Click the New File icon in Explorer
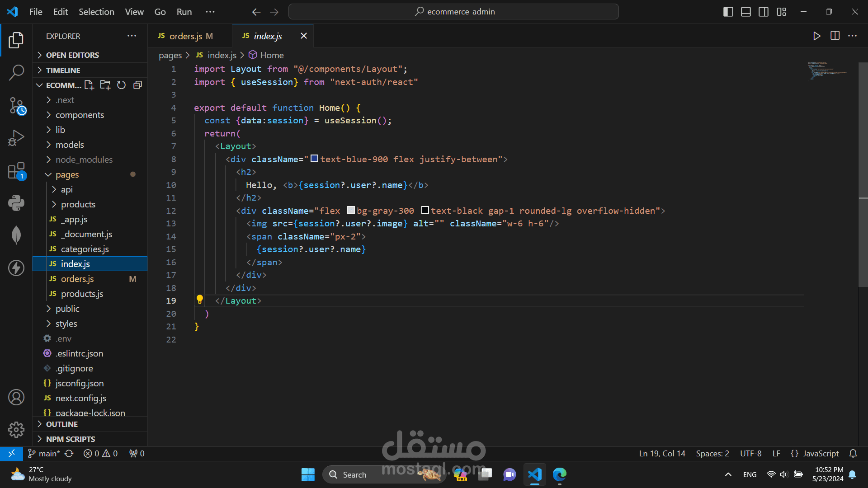The image size is (868, 488). (x=89, y=85)
